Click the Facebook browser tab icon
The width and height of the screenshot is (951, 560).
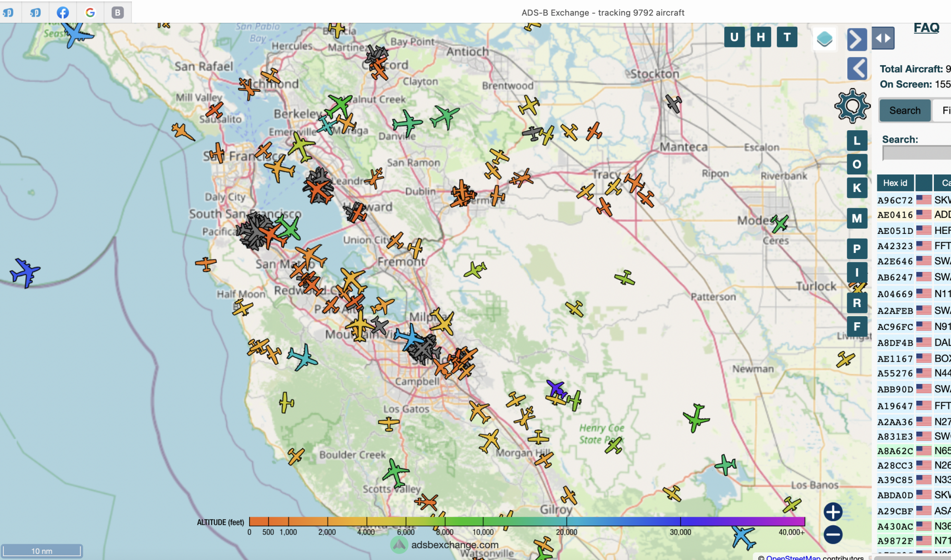click(63, 12)
